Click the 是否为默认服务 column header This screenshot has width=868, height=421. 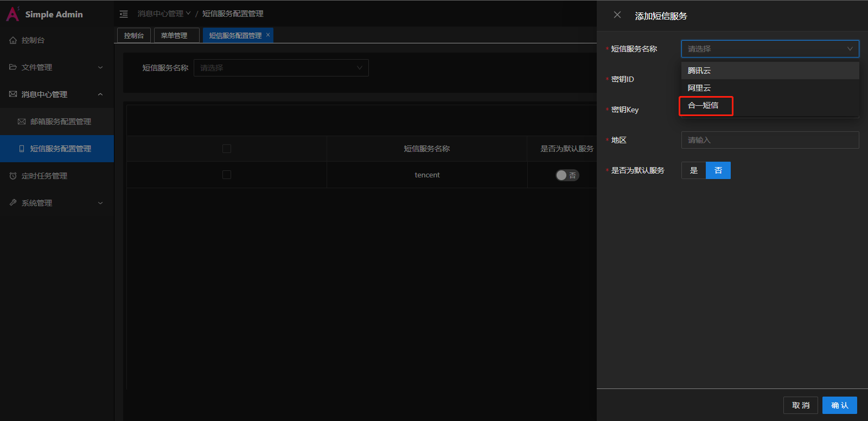[567, 149]
